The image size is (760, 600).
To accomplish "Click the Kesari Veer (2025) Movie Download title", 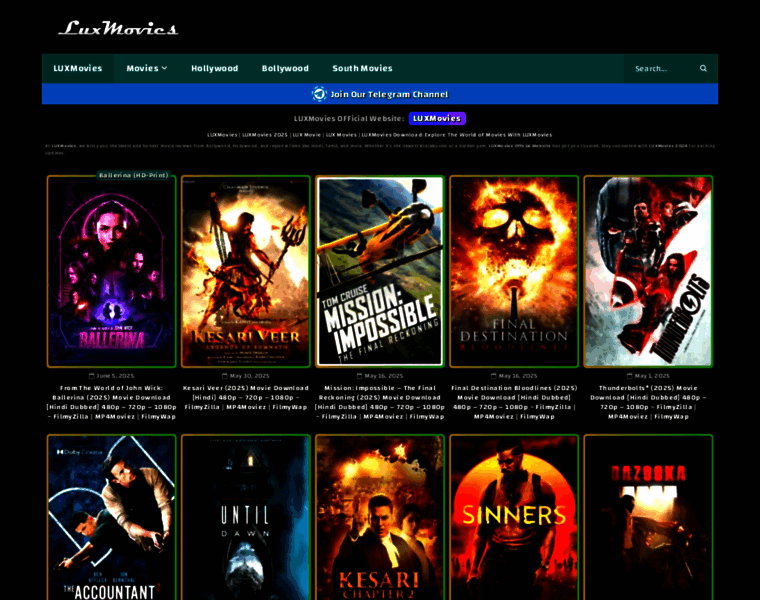I will 246,397.
